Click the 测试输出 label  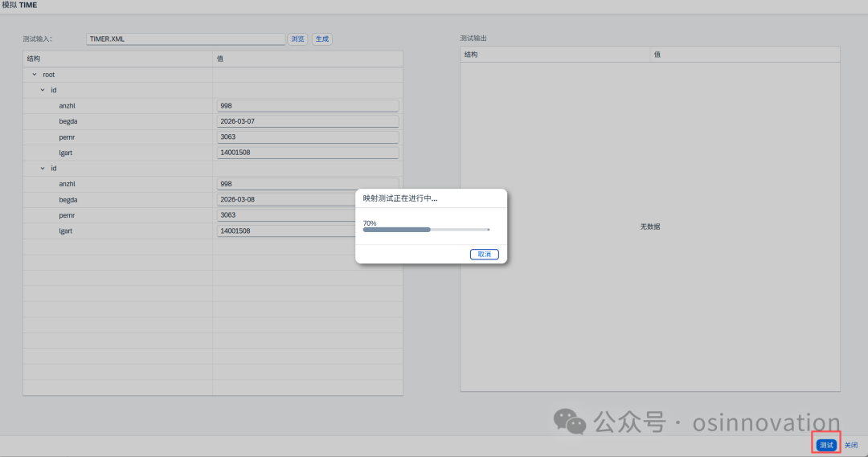point(473,39)
